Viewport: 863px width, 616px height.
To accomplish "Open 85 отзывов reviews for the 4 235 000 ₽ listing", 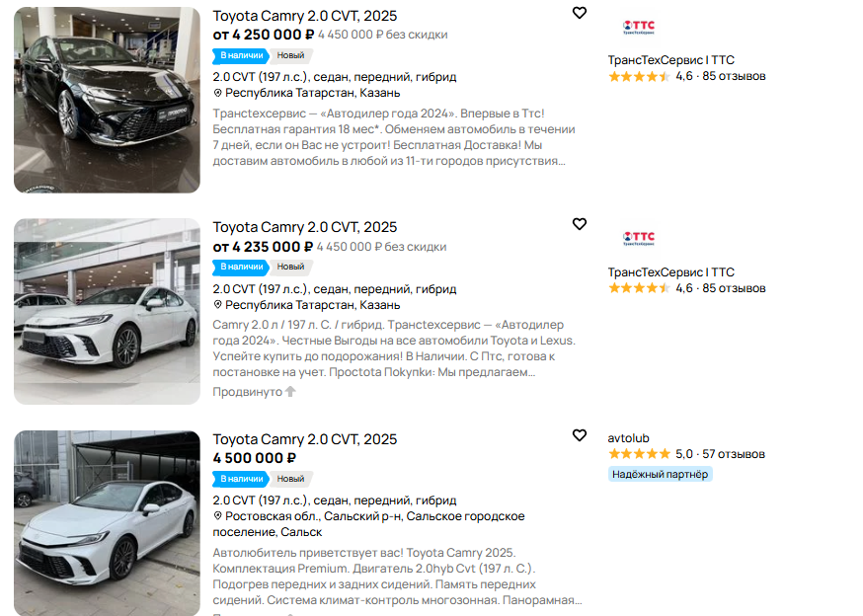I will [734, 288].
